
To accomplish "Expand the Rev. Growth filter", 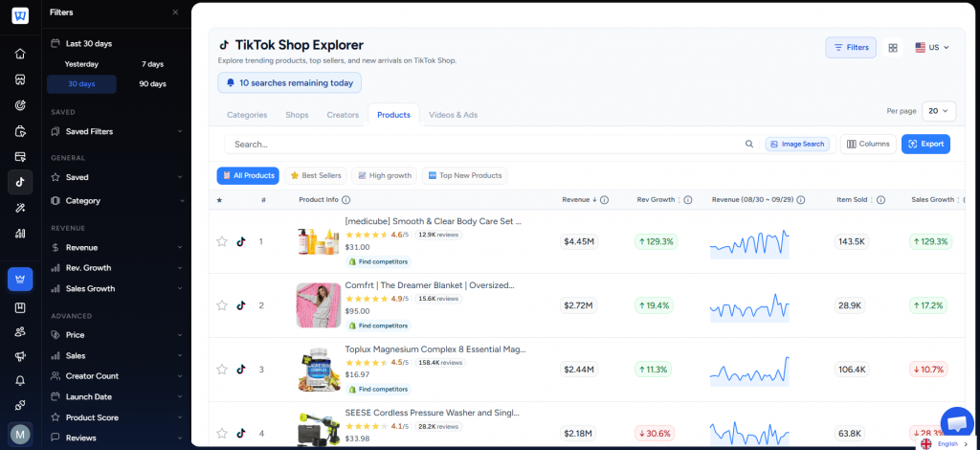I will 116,268.
